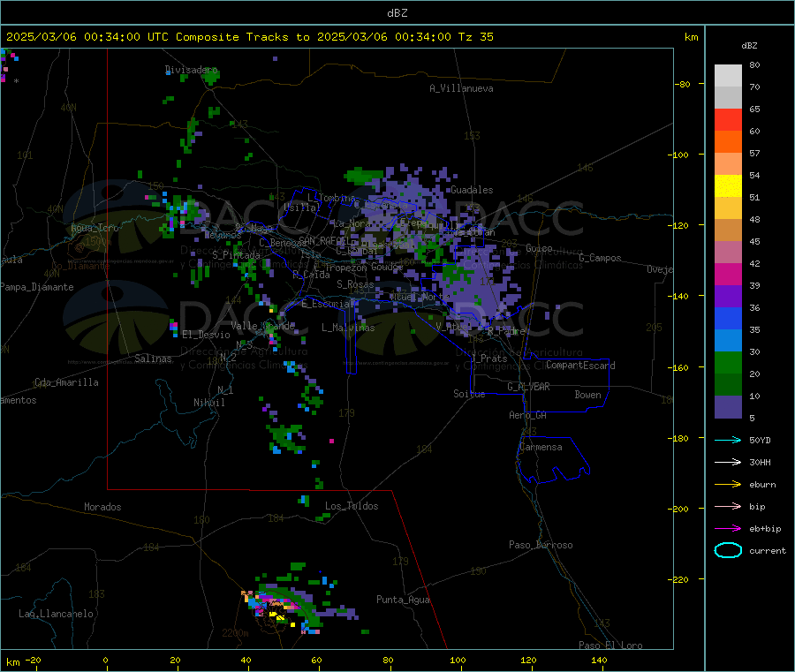The height and width of the screenshot is (672, 795).
Task: Select the green 20 dBZ color swatch
Action: pos(728,362)
